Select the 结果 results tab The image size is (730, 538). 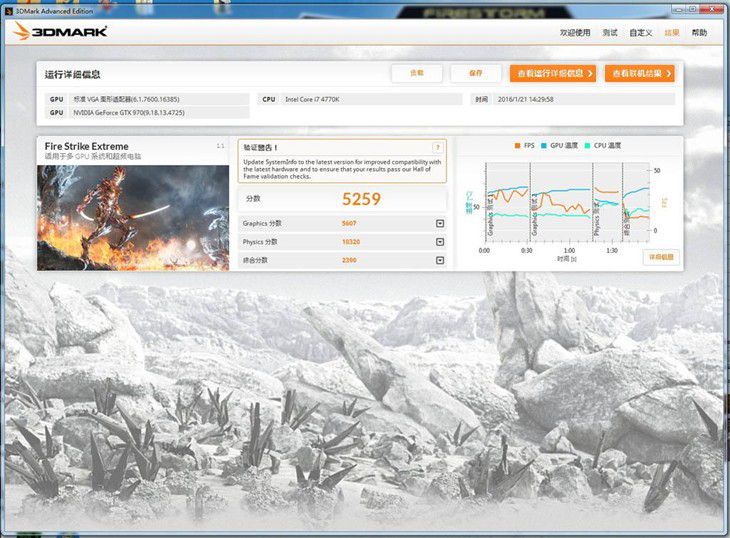pyautogui.click(x=672, y=33)
